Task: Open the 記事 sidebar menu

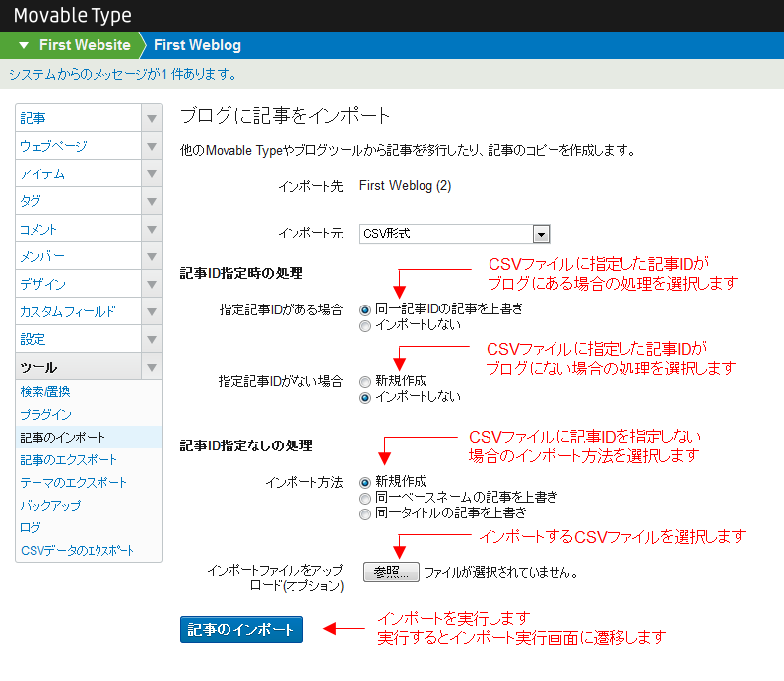Action: coord(79,118)
